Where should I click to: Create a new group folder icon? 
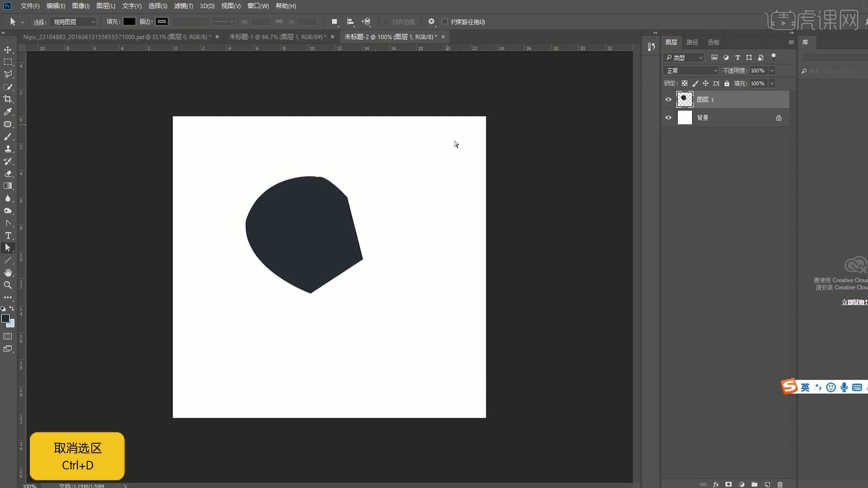coord(754,484)
